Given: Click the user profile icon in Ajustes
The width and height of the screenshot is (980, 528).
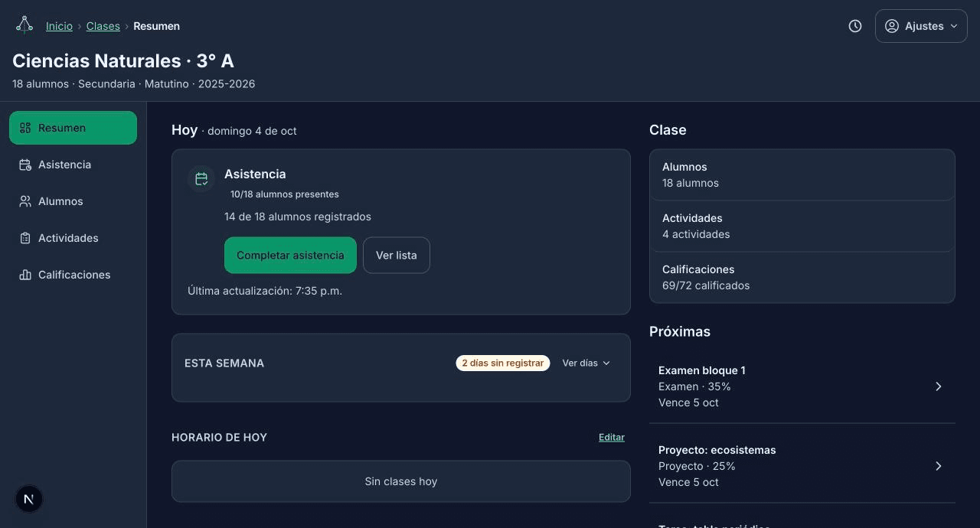Looking at the screenshot, I should click(891, 26).
